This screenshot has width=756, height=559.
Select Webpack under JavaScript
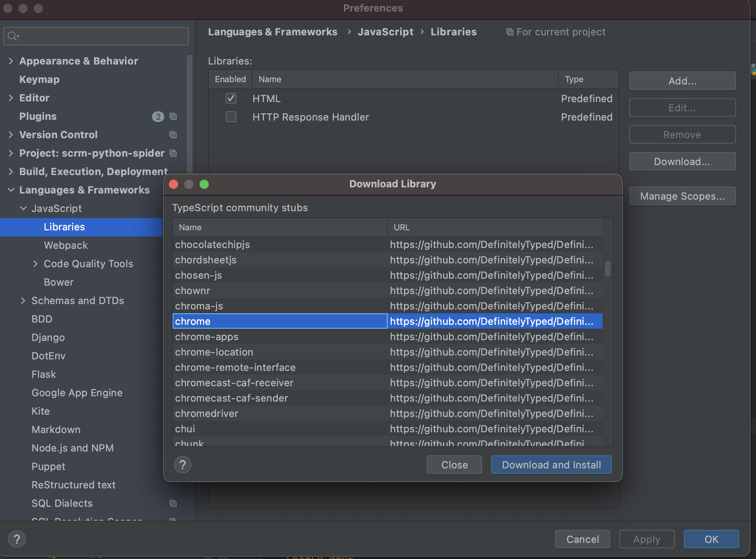[x=66, y=245]
